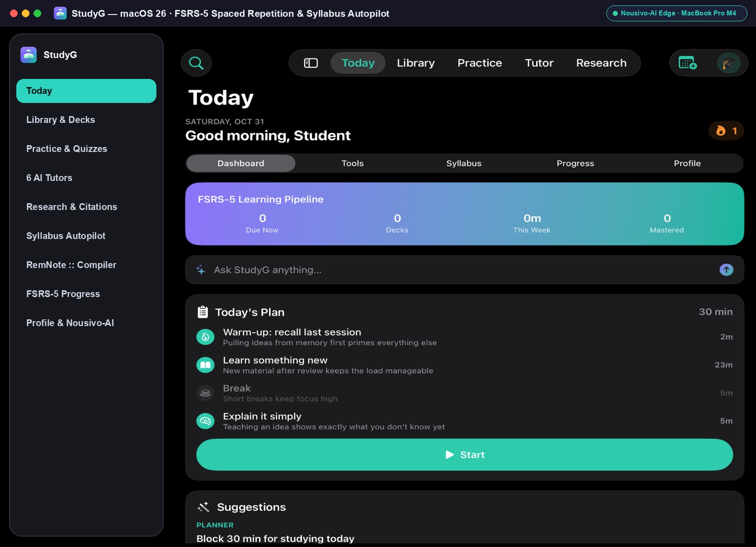Switch to the Library top tab
This screenshot has height=547, width=756.
[416, 63]
